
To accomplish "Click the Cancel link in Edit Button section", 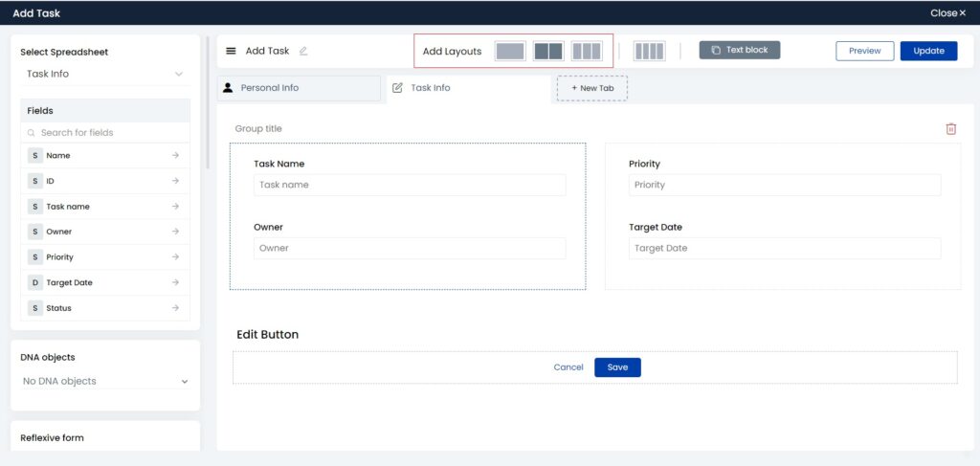I will click(x=568, y=367).
